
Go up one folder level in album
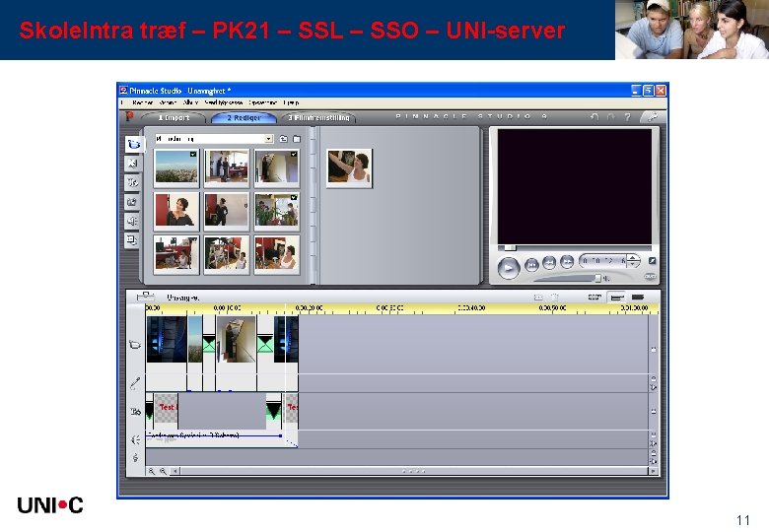[x=284, y=139]
